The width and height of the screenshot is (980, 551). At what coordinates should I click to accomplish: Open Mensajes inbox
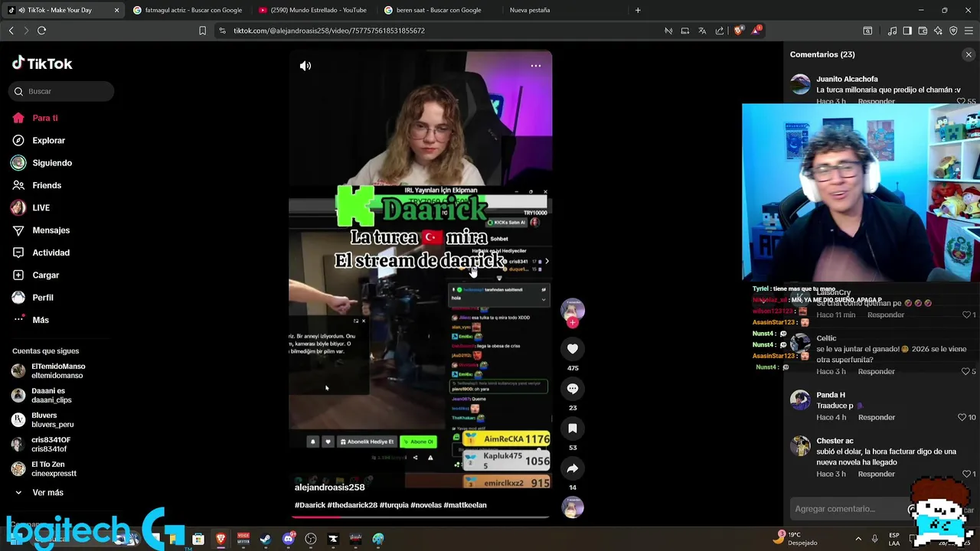tap(51, 230)
